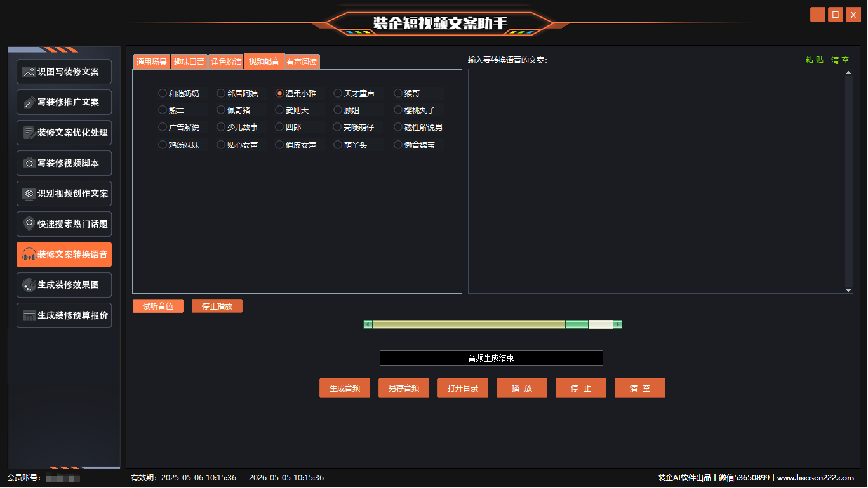868x488 pixels.
Task: Click the text area's scroll down arrow
Action: pyautogui.click(x=849, y=290)
